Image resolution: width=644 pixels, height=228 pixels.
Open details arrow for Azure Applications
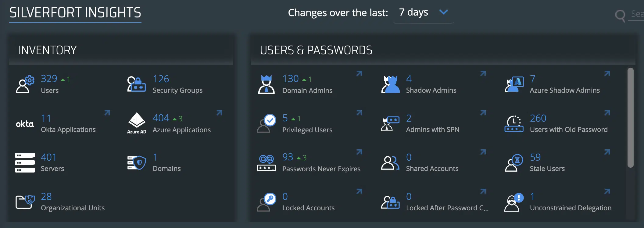tap(219, 113)
